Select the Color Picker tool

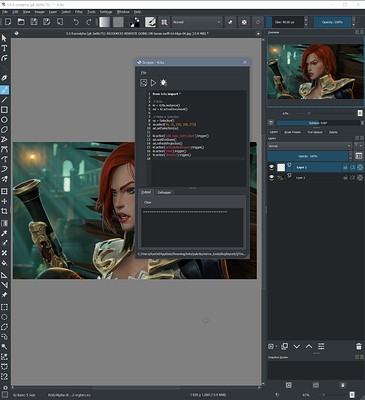point(4,233)
